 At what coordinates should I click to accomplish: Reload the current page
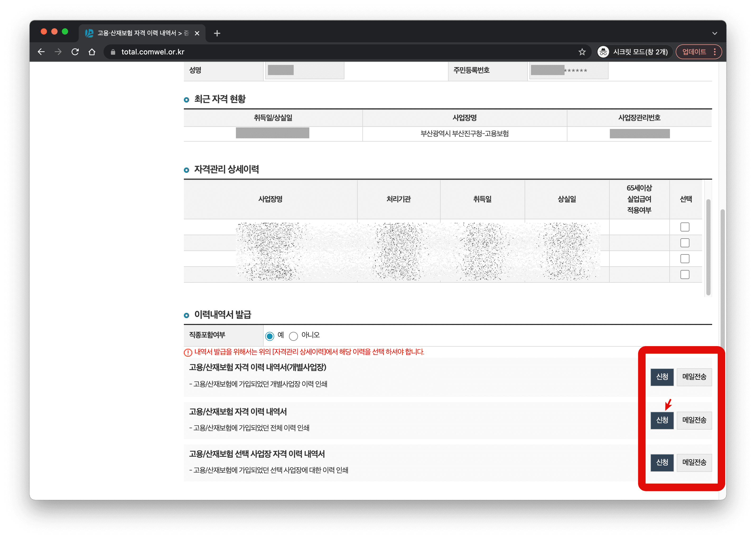(75, 52)
